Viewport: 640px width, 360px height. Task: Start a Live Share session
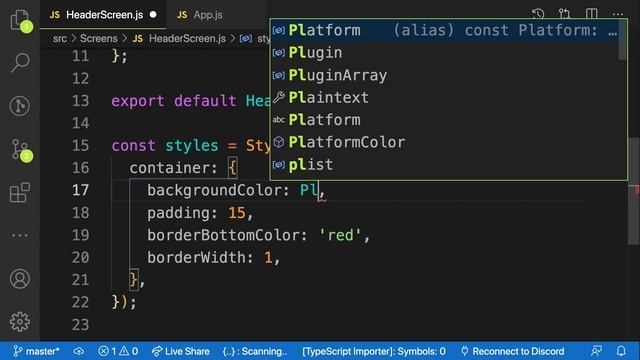point(180,351)
